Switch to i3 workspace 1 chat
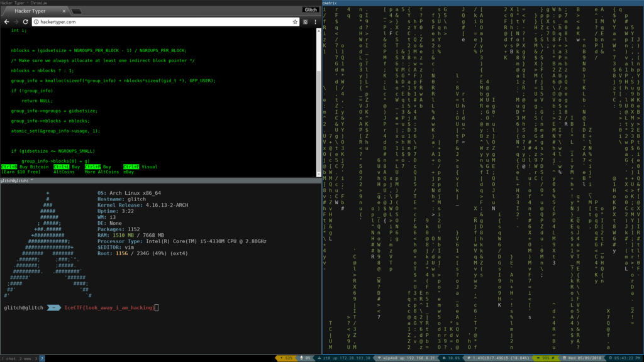Image resolution: width=644 pixels, height=362 pixels. pos(9,359)
